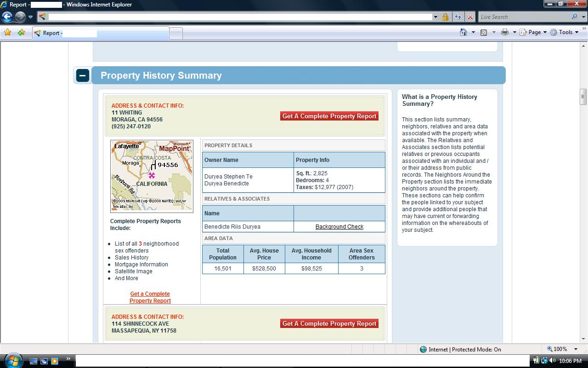This screenshot has height=368, width=588.
Task: Click the 11 WHITING address text
Action: tap(127, 113)
